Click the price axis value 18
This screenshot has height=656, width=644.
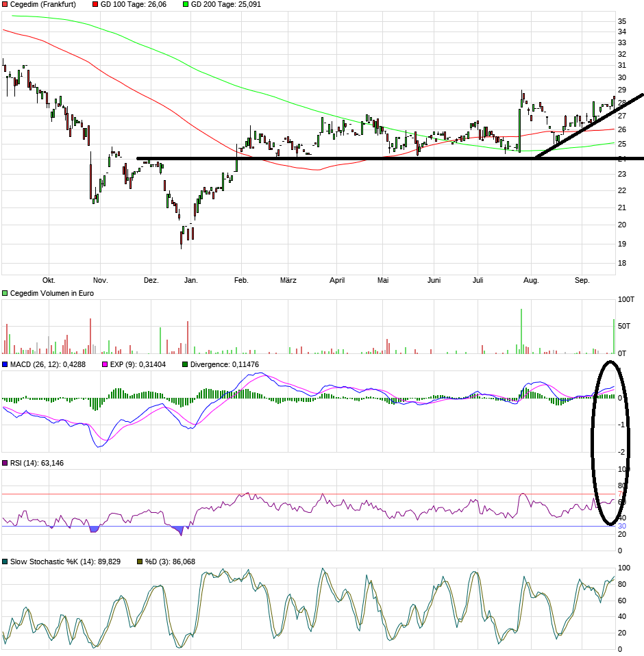(x=622, y=263)
